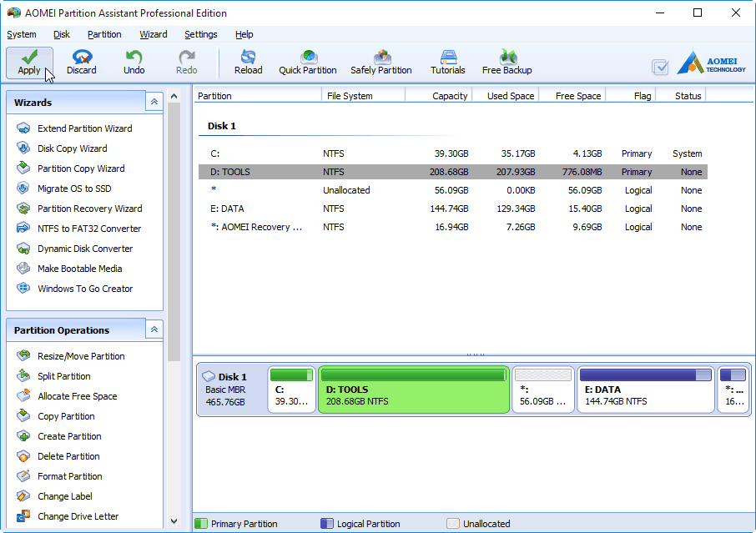Choose Resize/Move Partition operation
Image resolution: width=756 pixels, height=533 pixels.
point(70,356)
